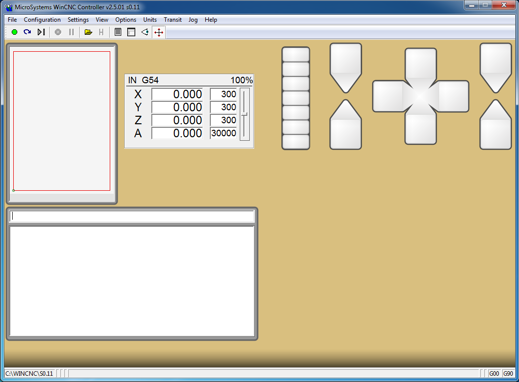
Task: Open the Configuration menu
Action: (x=42, y=20)
